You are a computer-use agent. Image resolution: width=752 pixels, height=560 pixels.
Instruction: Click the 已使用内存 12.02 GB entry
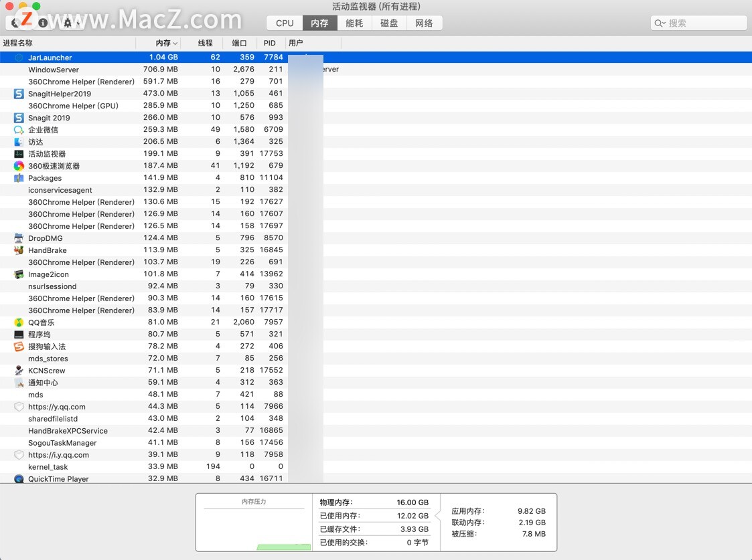(374, 516)
